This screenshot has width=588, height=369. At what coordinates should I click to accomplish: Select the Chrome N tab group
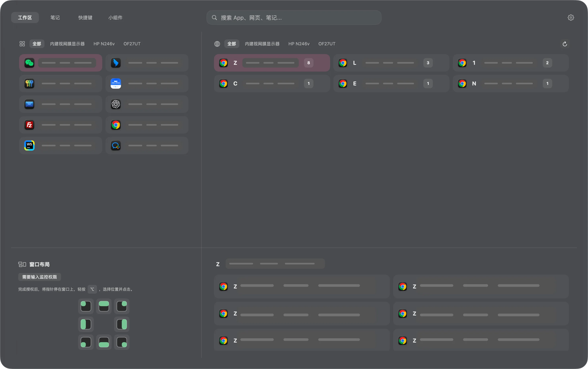coord(511,84)
